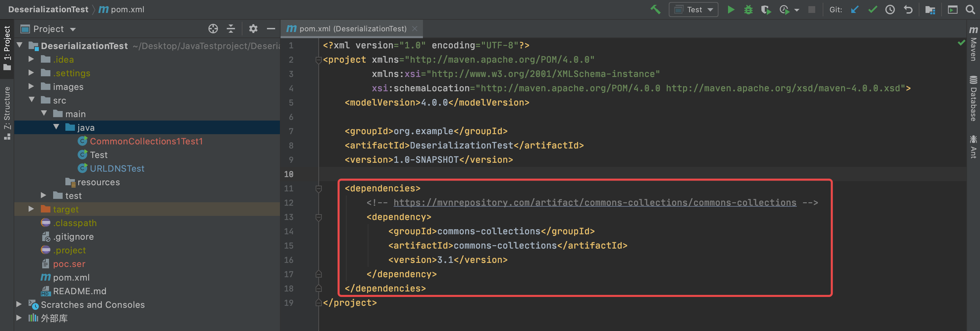Viewport: 980px width, 331px height.
Task: Revert changes with rollback icon
Action: tap(908, 10)
